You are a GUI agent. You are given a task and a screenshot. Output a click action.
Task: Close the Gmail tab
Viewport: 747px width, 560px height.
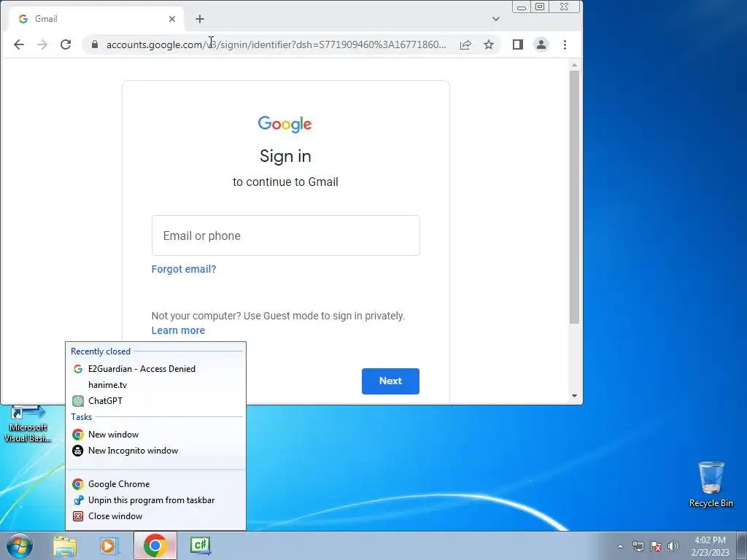click(x=172, y=19)
